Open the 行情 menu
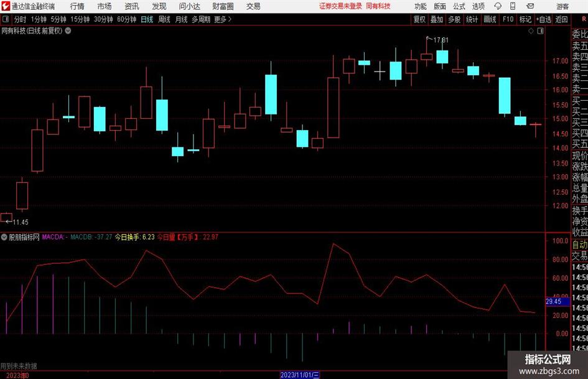 click(77, 6)
